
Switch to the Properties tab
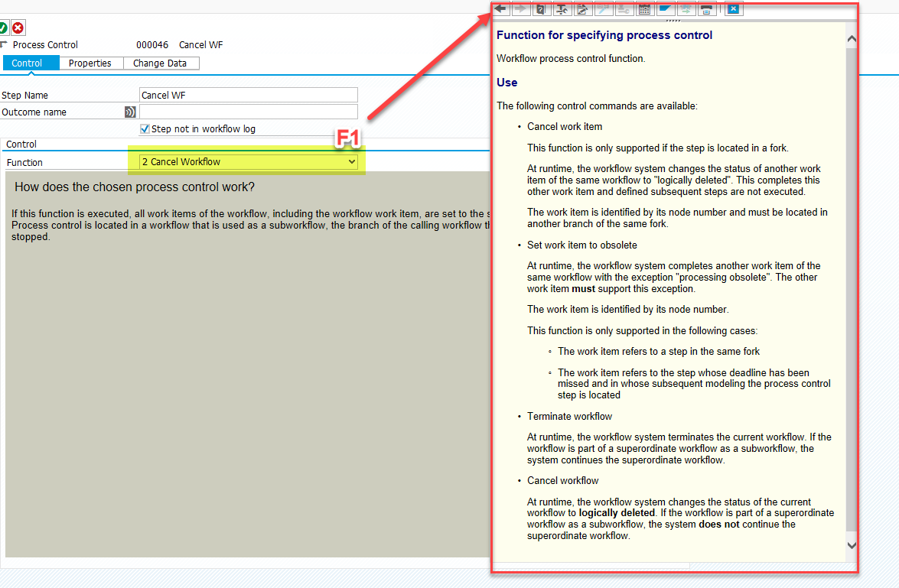pos(90,63)
